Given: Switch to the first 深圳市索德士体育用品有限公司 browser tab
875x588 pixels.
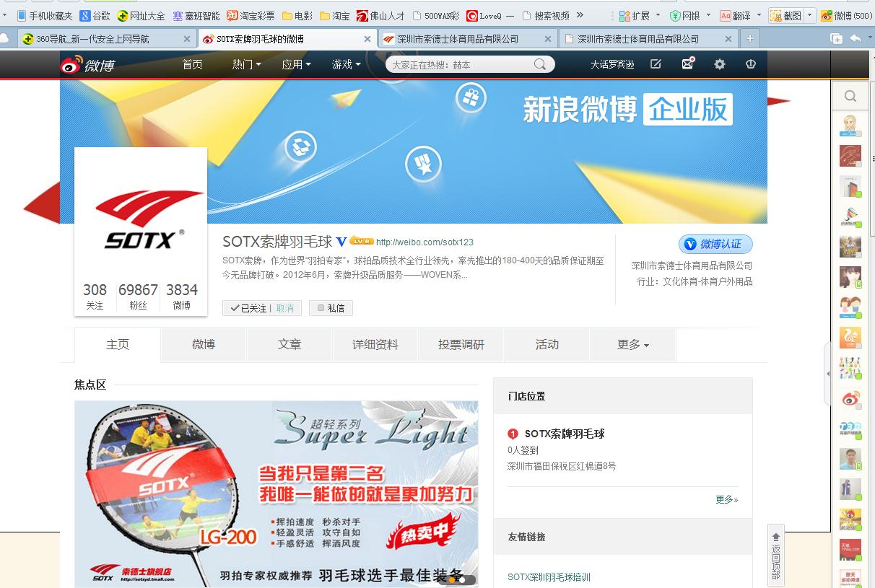Looking at the screenshot, I should (x=468, y=39).
